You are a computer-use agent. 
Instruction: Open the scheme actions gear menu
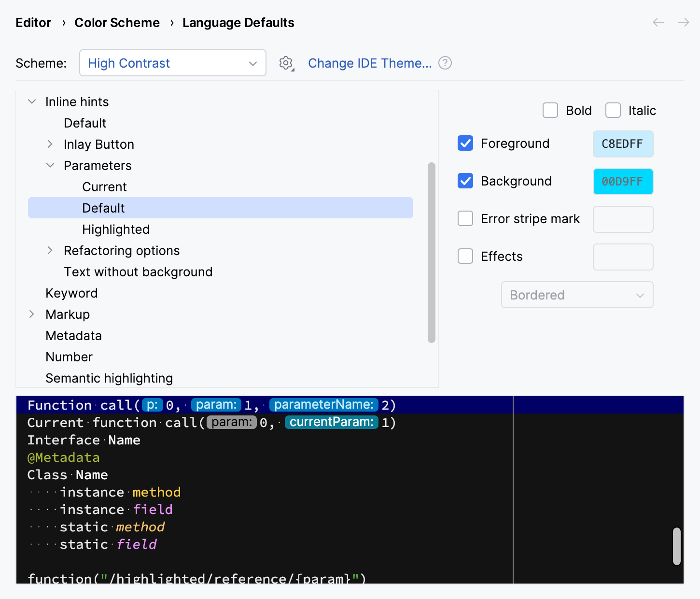[x=287, y=63]
